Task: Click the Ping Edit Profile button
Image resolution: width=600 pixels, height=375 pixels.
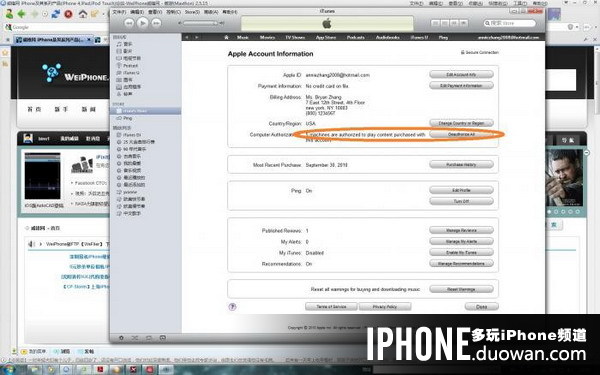Action: point(461,190)
